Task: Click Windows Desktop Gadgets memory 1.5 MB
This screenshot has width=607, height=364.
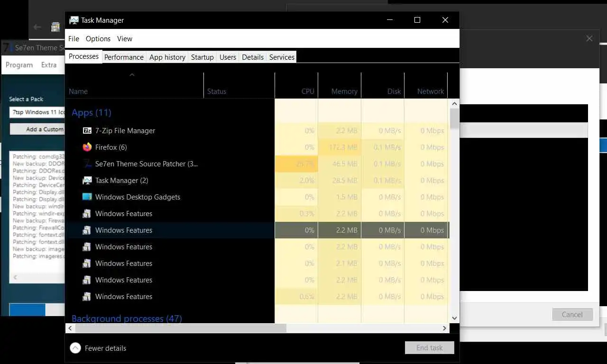Action: coord(348,197)
